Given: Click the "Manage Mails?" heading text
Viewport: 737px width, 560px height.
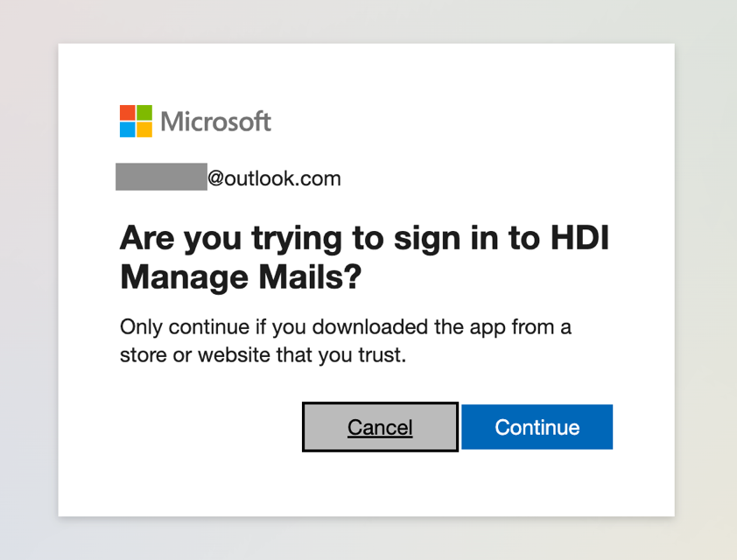Looking at the screenshot, I should [241, 276].
